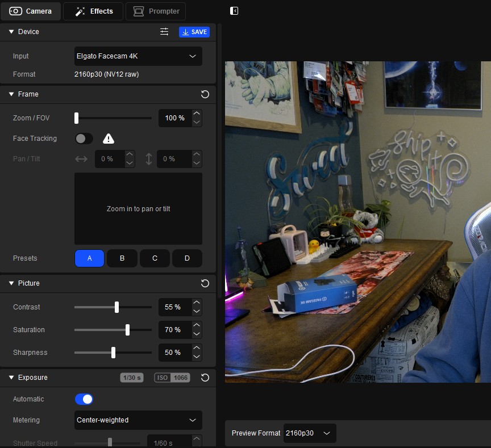Screen dimensions: 491x448
Task: Select preset A
Action: point(89,258)
